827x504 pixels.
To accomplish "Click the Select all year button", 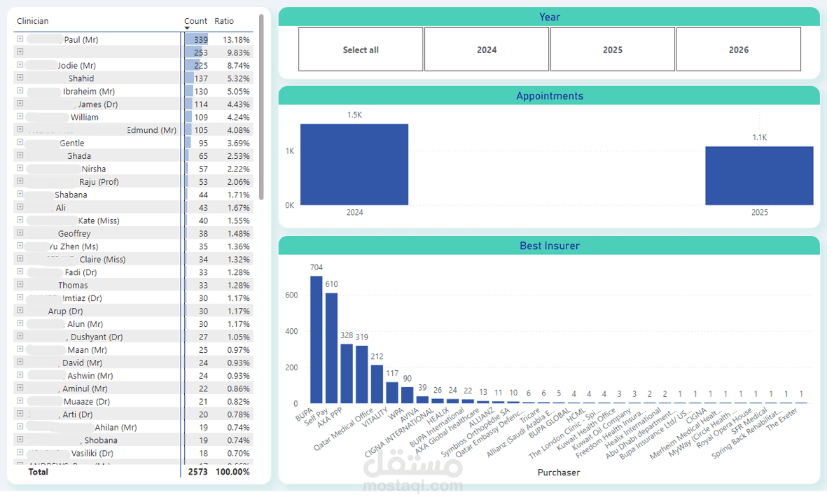I will point(361,50).
